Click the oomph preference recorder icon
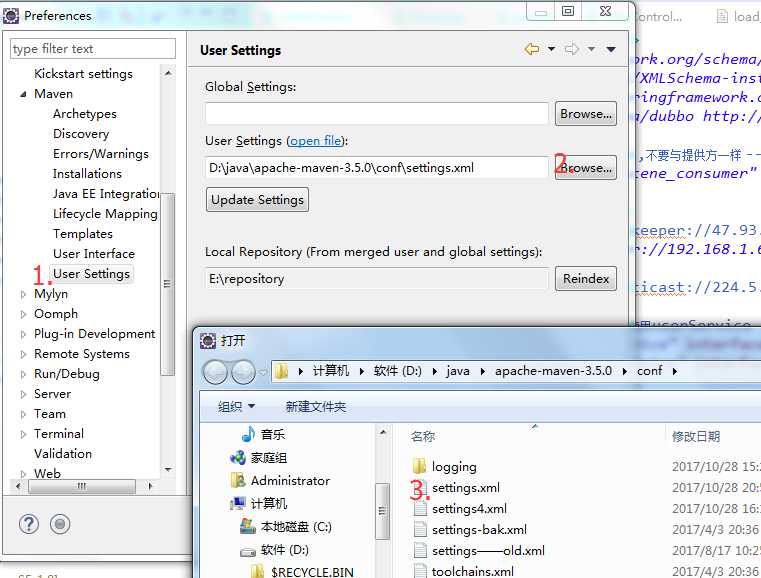Screen dimensions: 761x578 tap(60, 524)
